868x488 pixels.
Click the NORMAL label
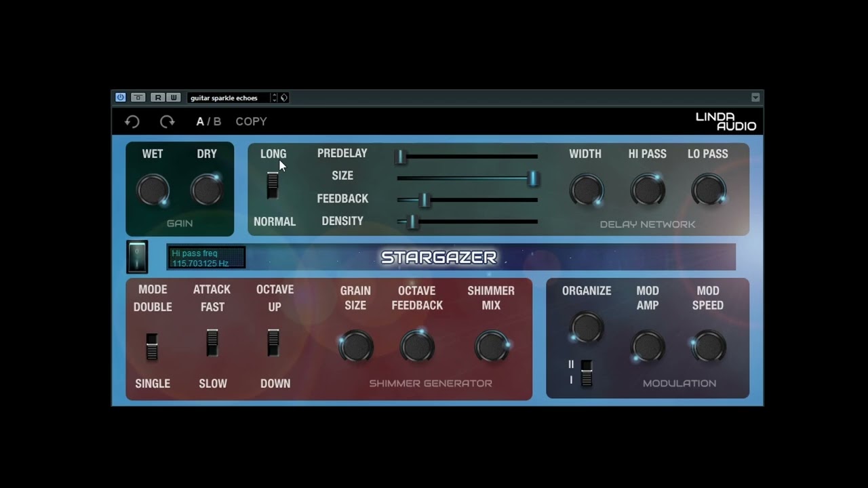(x=275, y=222)
